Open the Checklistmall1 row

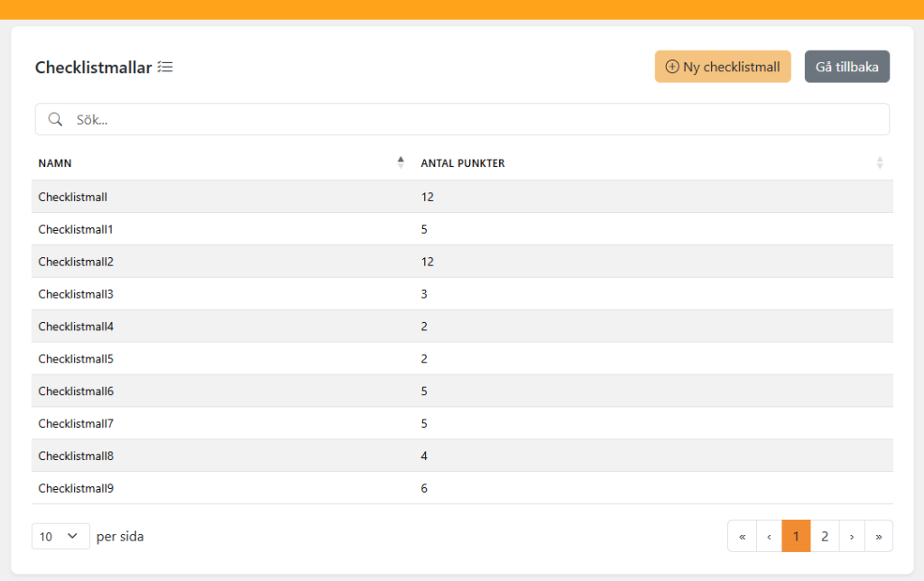[x=462, y=229]
